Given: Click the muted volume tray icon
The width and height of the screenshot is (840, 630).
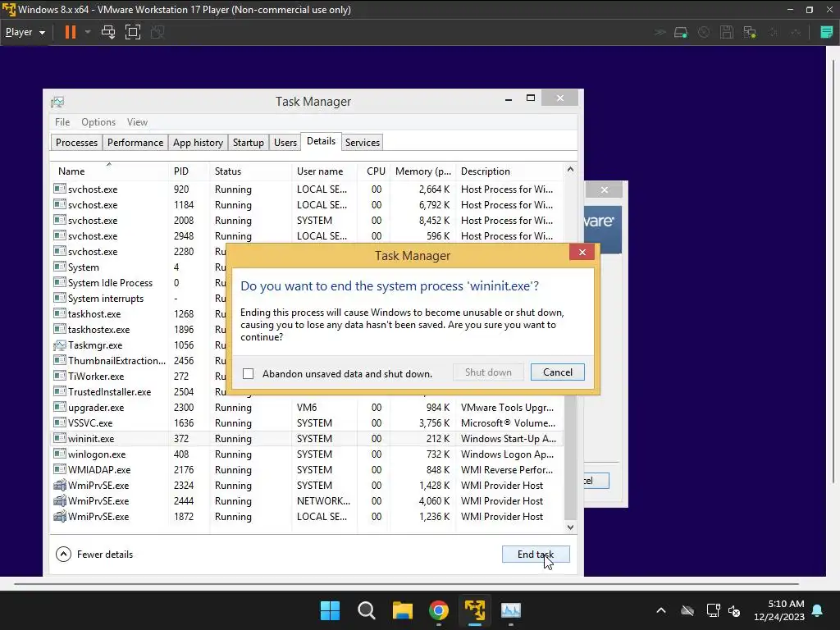Looking at the screenshot, I should 734,610.
